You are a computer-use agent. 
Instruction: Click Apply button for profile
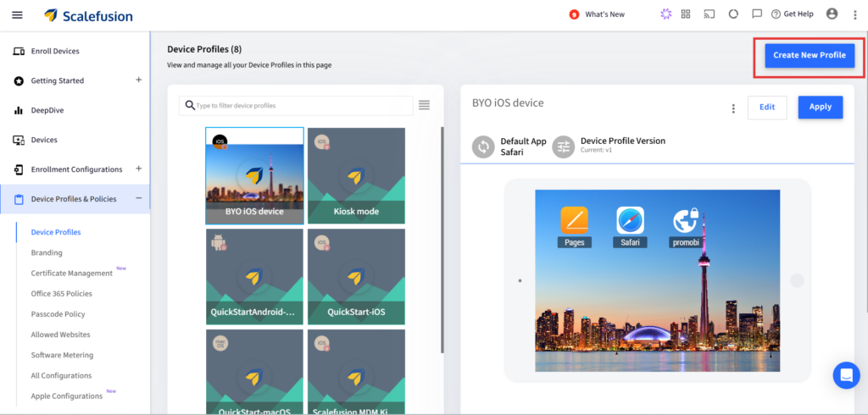pos(821,108)
